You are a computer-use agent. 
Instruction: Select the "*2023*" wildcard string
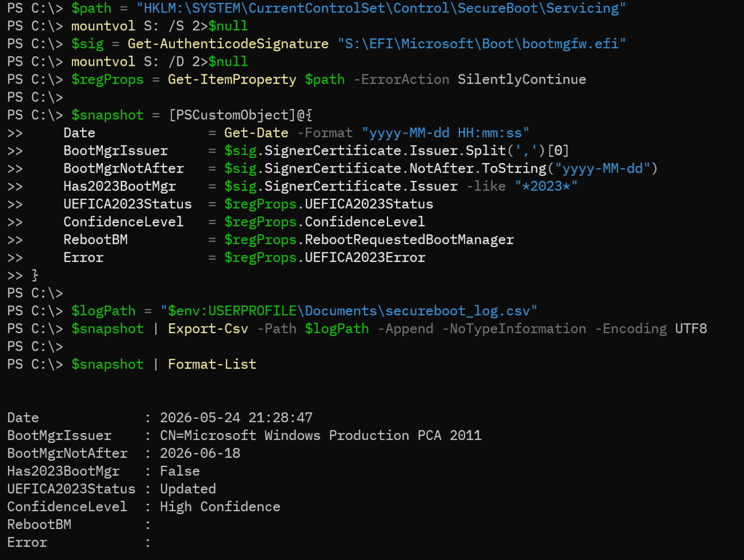[546, 186]
